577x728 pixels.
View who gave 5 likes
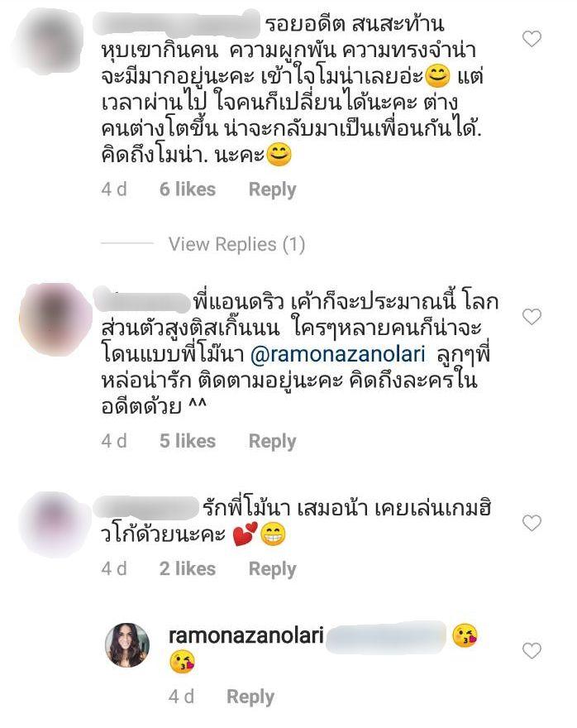pyautogui.click(x=188, y=441)
